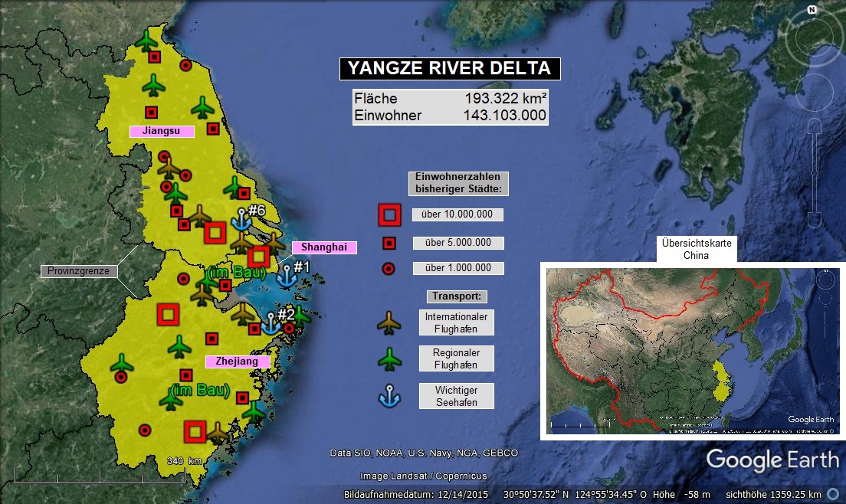This screenshot has width=846, height=504.
Task: Click the North compass indicator N
Action: coord(812,10)
